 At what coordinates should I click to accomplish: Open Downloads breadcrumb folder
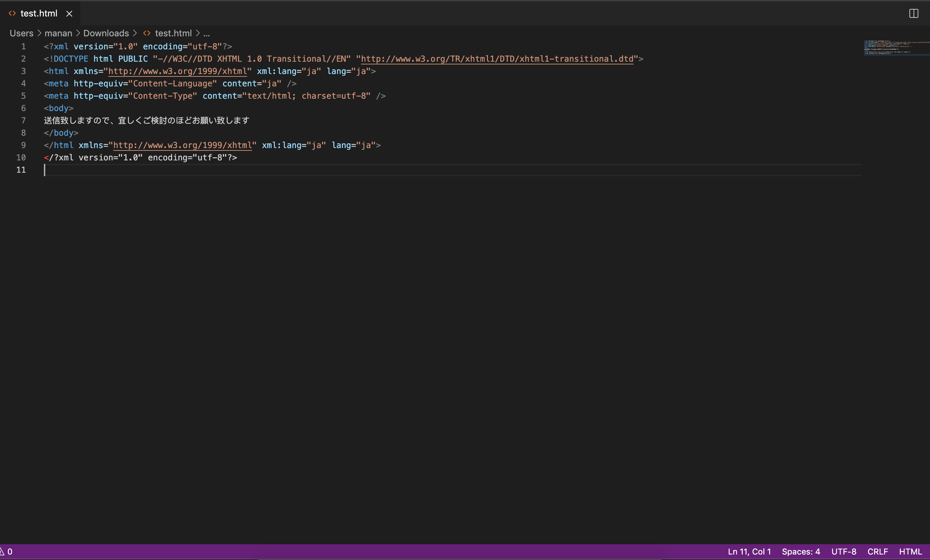pyautogui.click(x=106, y=33)
